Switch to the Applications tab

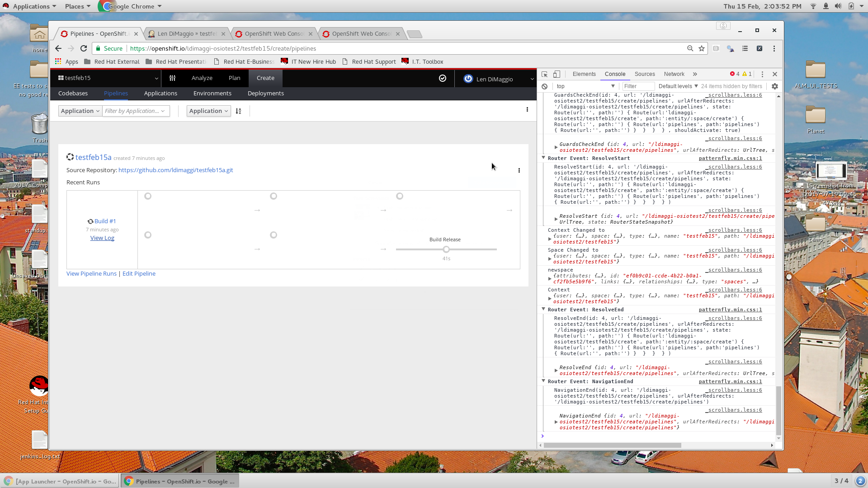pyautogui.click(x=160, y=94)
